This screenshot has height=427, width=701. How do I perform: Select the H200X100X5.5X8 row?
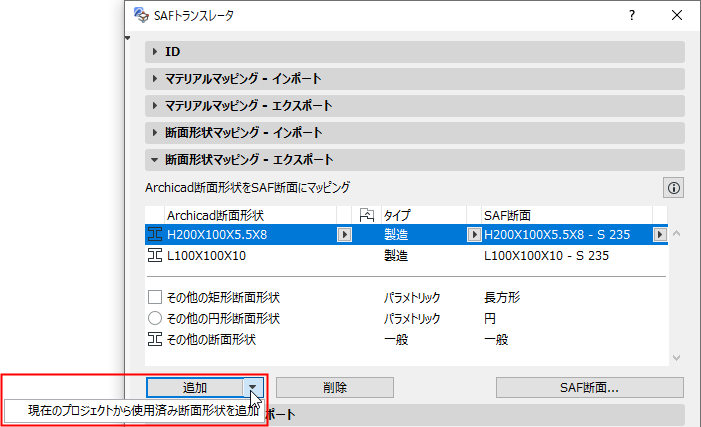[x=406, y=234]
